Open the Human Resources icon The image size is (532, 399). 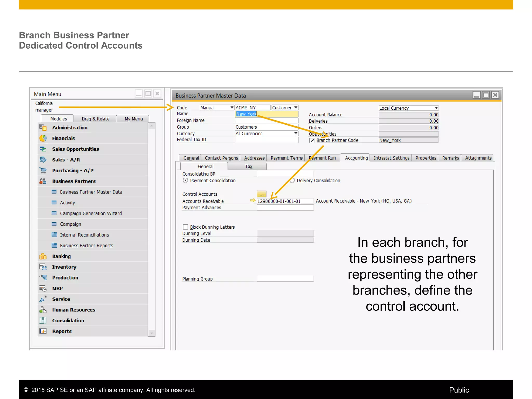click(x=43, y=310)
